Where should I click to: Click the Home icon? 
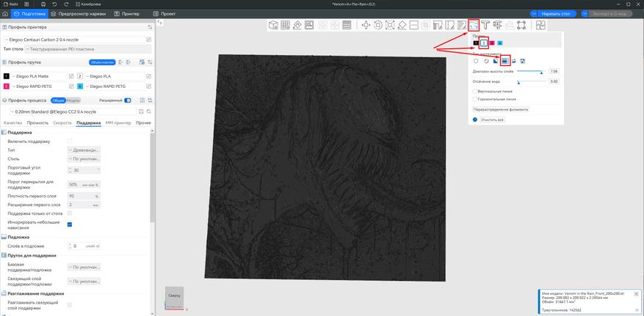(5, 14)
